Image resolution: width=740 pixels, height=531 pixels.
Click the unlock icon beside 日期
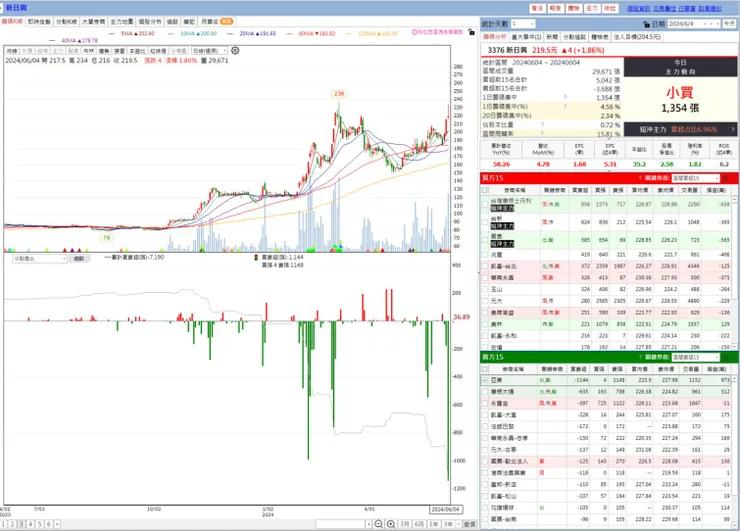click(x=646, y=24)
